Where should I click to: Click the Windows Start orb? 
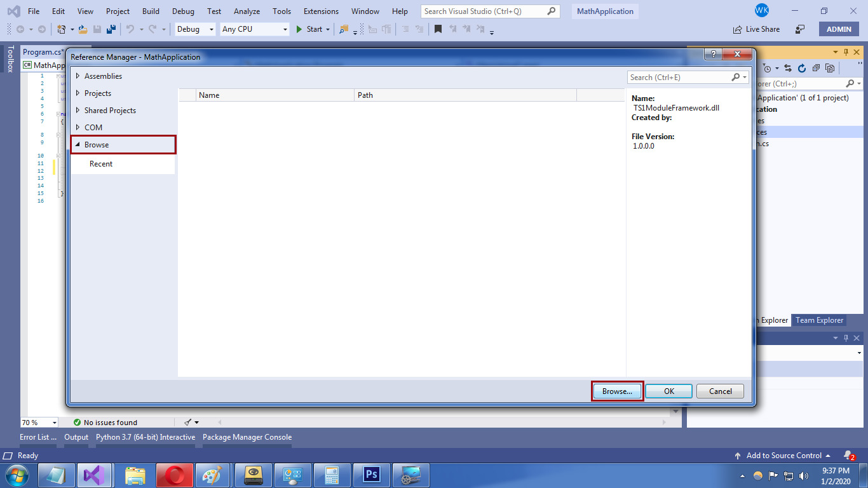click(17, 475)
